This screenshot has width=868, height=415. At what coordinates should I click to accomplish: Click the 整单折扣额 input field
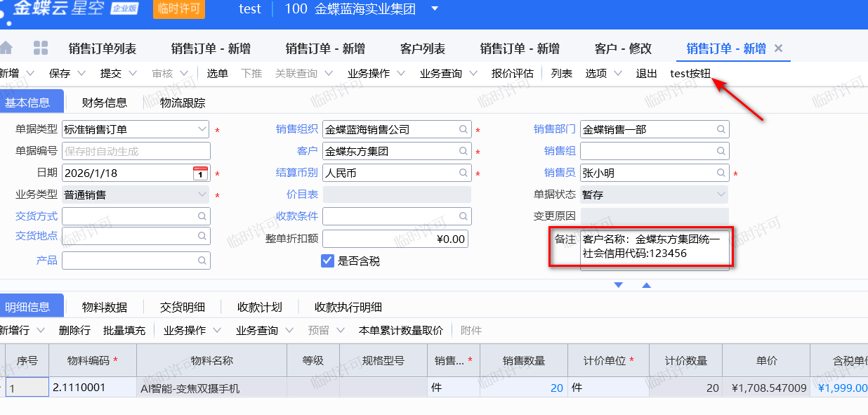[395, 239]
